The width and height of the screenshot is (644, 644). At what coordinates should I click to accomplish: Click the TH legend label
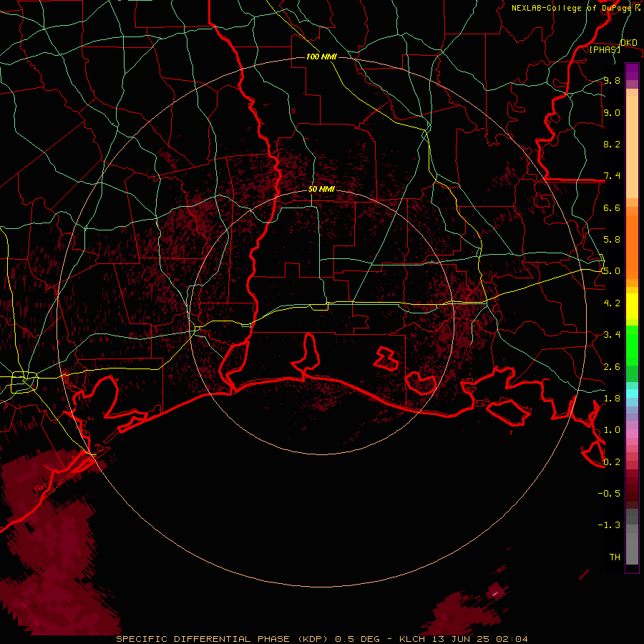[x=615, y=557]
